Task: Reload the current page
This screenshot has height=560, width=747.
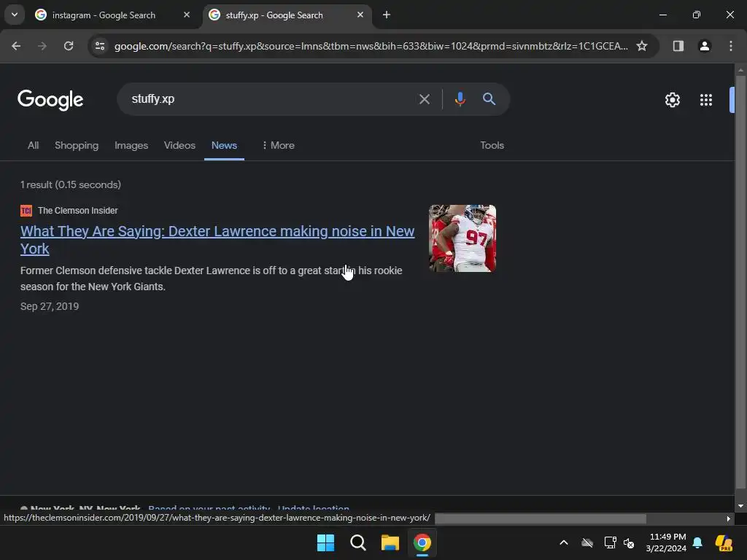Action: [69, 46]
